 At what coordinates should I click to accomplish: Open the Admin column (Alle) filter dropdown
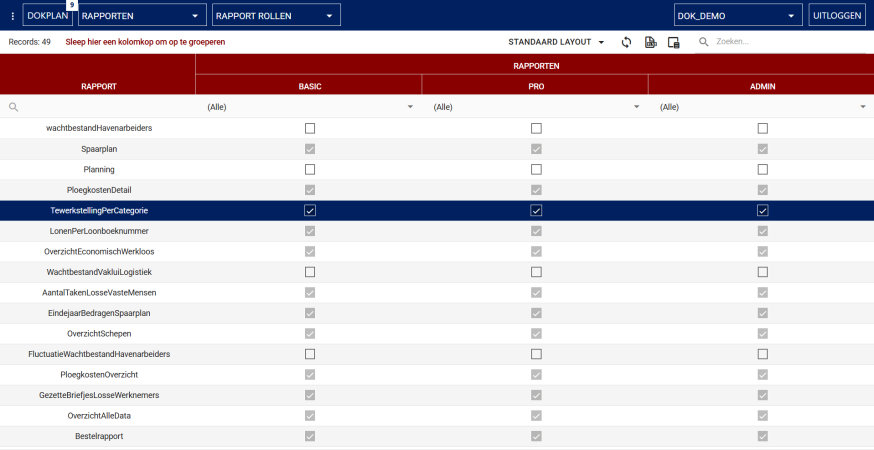coord(862,107)
